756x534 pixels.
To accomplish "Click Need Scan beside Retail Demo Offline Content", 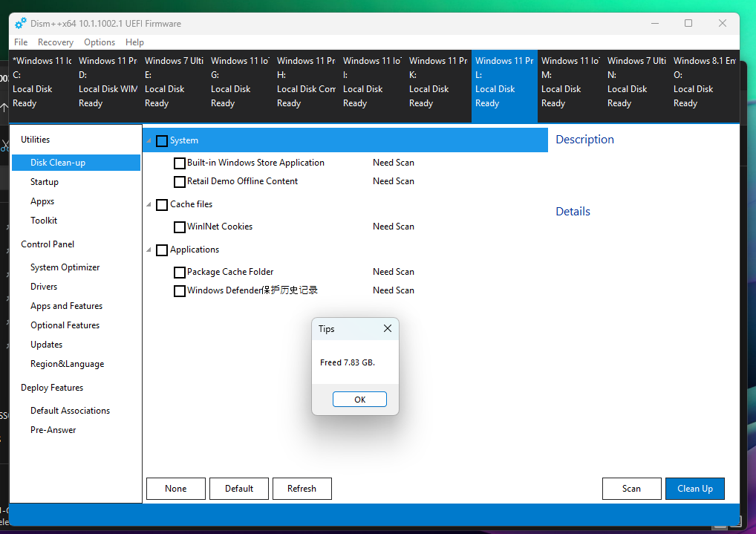I will coord(394,181).
